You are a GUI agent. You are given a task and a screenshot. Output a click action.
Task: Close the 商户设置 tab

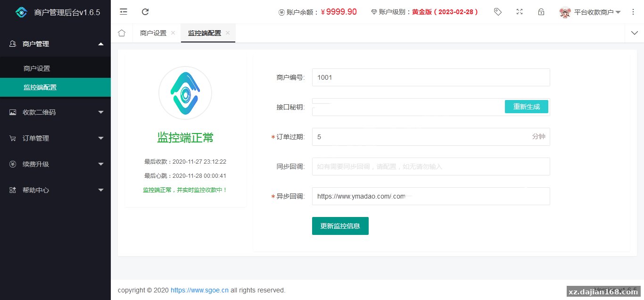pos(173,33)
